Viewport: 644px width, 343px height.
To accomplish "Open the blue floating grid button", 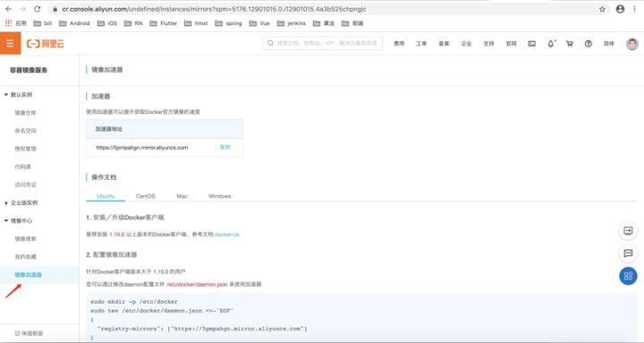I will pos(628,276).
